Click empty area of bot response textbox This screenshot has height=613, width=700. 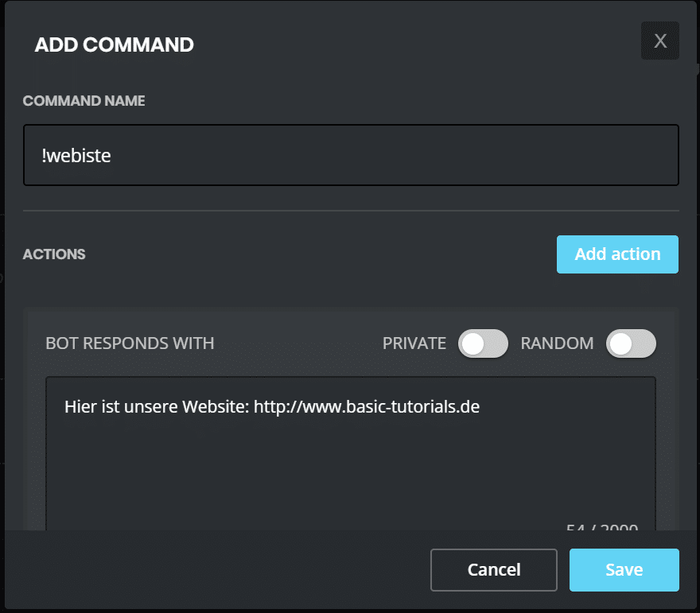tap(350, 469)
